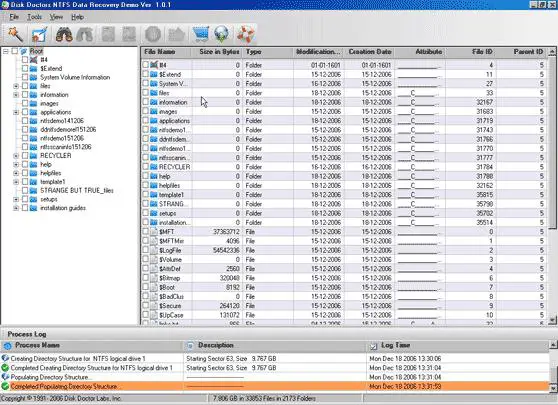The width and height of the screenshot is (558, 405).
Task: Click the RECYCLER folder icon in tree
Action: point(33,156)
